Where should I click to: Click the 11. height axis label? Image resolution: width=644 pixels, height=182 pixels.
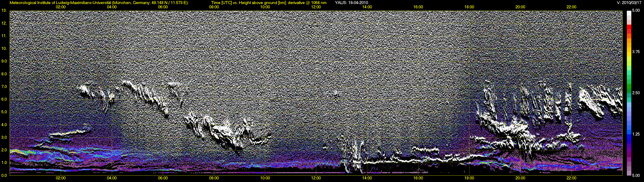point(4,36)
